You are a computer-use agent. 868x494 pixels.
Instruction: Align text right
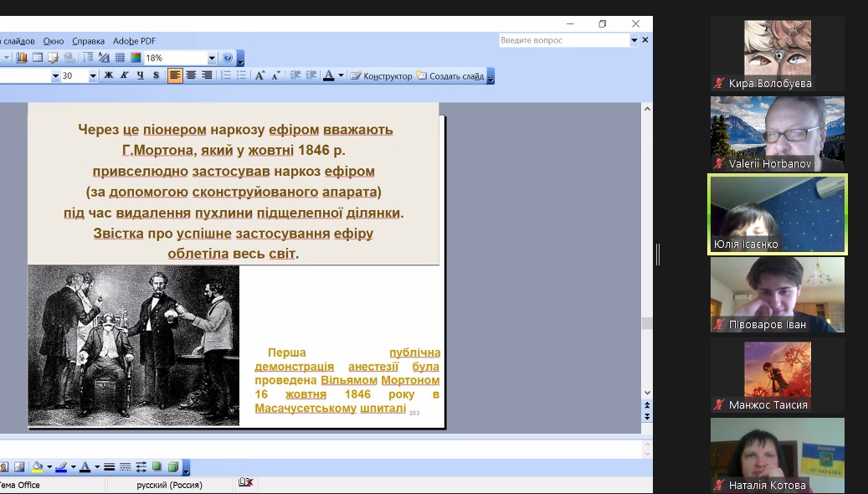pos(207,75)
